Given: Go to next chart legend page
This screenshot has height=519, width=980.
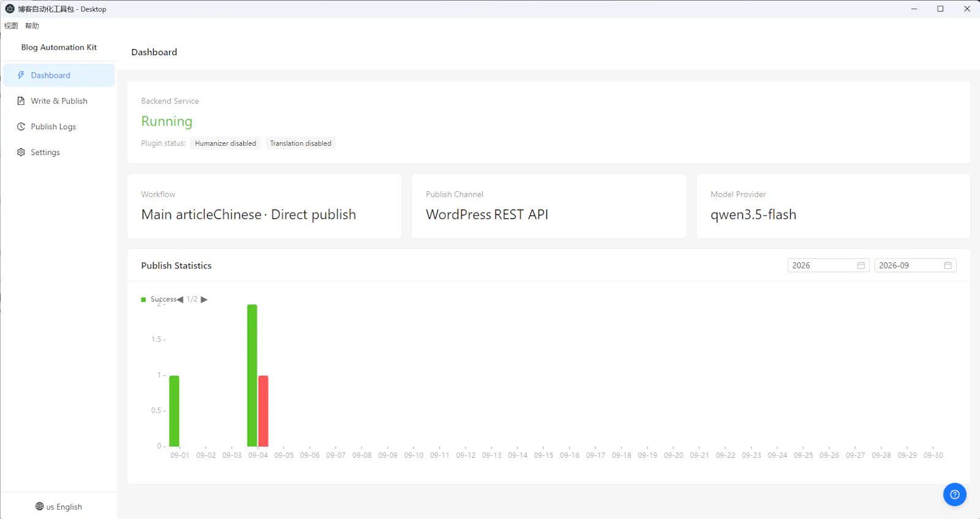Looking at the screenshot, I should pyautogui.click(x=205, y=300).
